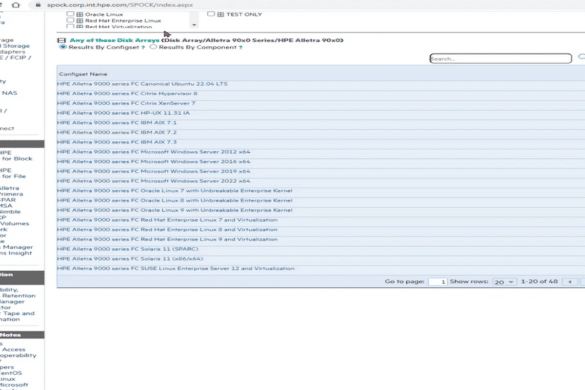Open FC Solaris 11 (x86/x64) configset

click(x=130, y=259)
